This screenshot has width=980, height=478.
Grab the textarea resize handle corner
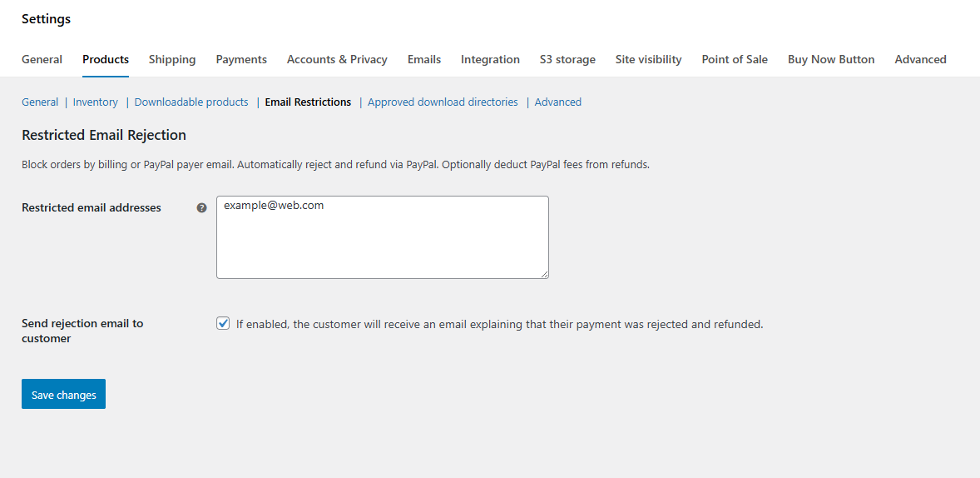coord(544,274)
